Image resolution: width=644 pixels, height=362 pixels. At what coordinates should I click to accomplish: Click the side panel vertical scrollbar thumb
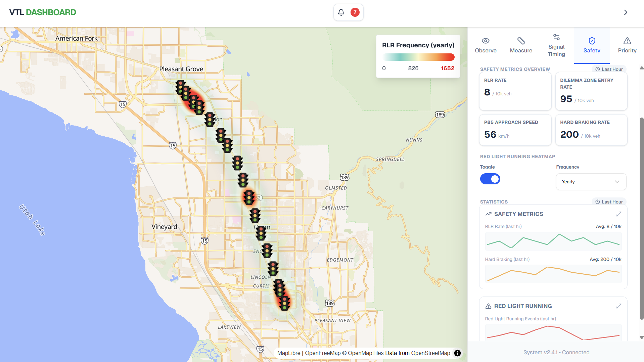pos(642,218)
